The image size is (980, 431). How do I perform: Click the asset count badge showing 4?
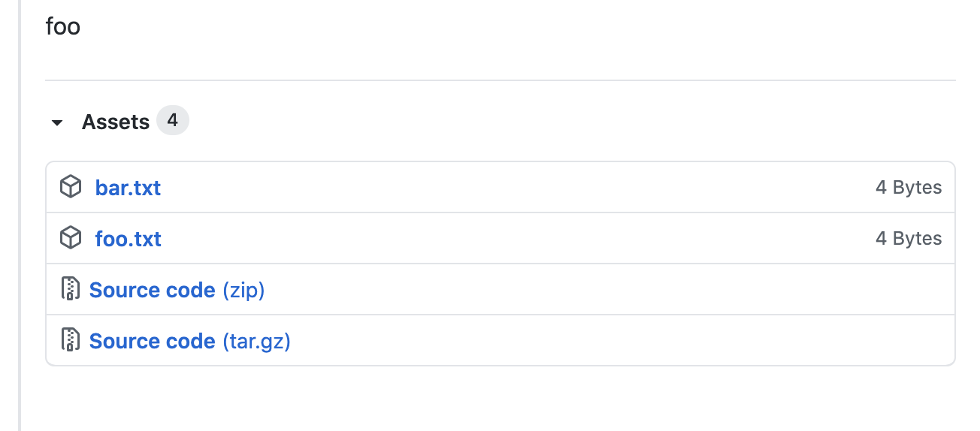[x=172, y=120]
